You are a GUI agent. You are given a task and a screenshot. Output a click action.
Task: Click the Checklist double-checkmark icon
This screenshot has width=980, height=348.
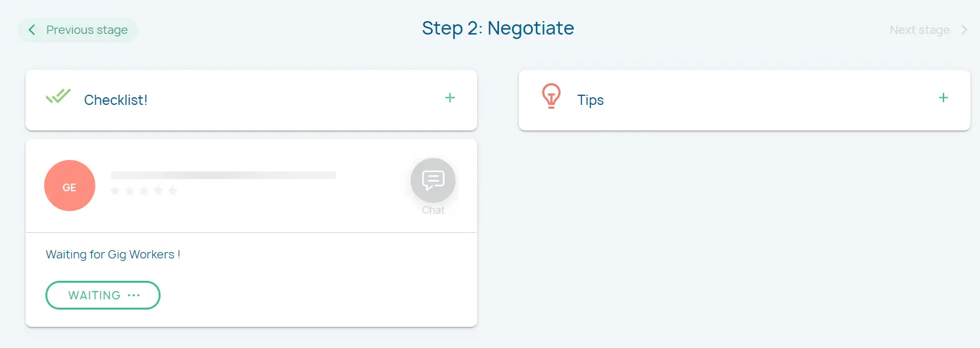click(58, 97)
